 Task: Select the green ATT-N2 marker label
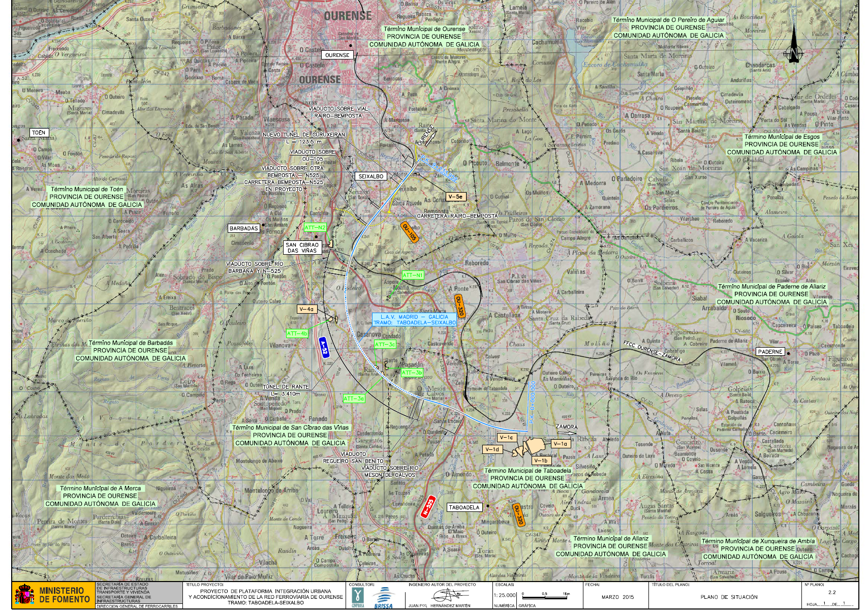pos(315,228)
